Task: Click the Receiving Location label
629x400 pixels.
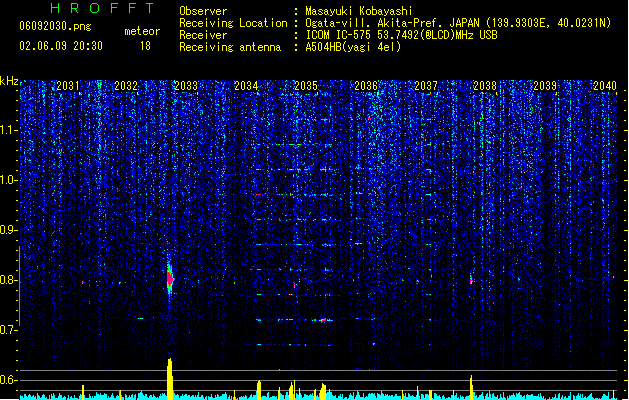Action: pyautogui.click(x=233, y=23)
